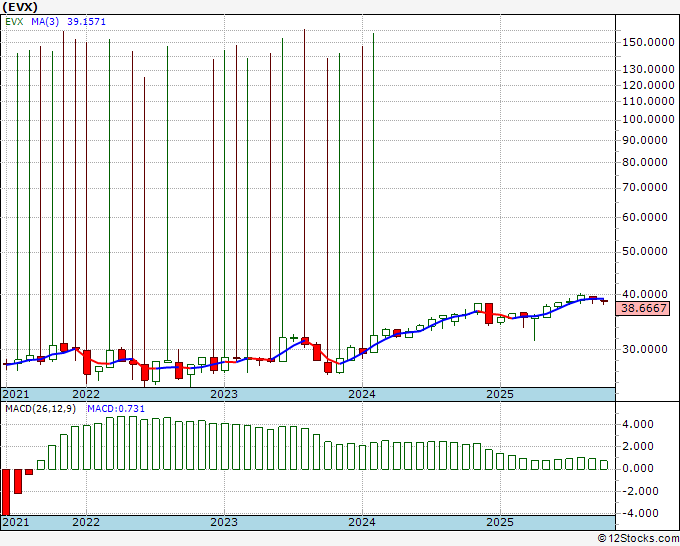Click 2025 on the price chart timeline

click(x=500, y=394)
